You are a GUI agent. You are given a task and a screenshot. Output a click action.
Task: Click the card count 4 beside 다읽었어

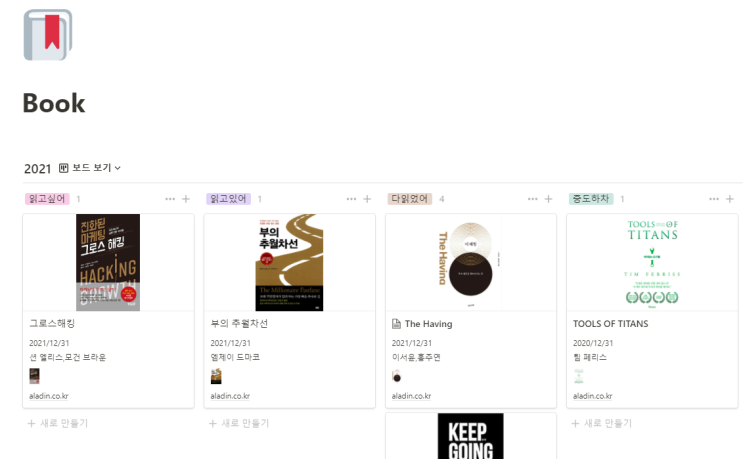pyautogui.click(x=442, y=199)
